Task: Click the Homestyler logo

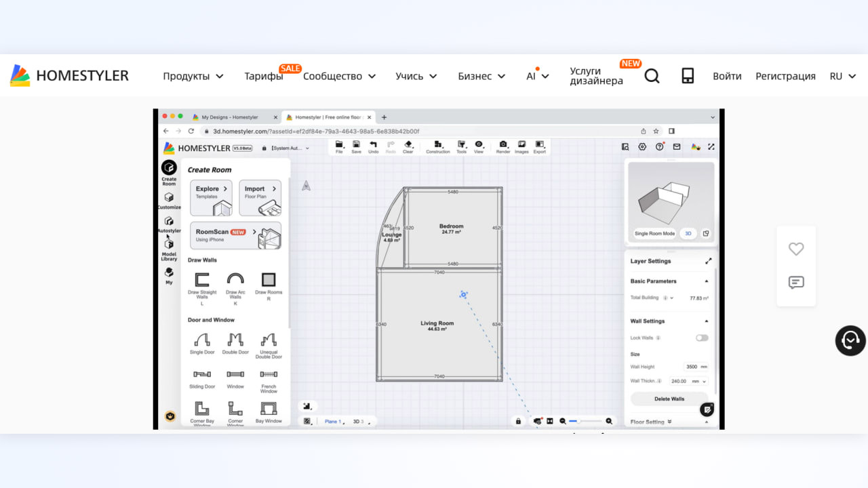Action: [x=69, y=76]
